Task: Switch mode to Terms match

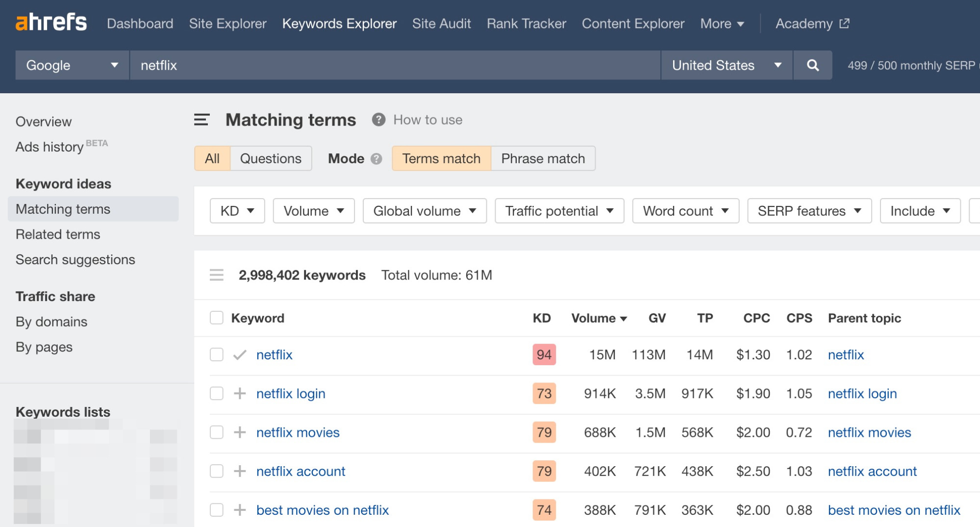Action: pyautogui.click(x=441, y=158)
